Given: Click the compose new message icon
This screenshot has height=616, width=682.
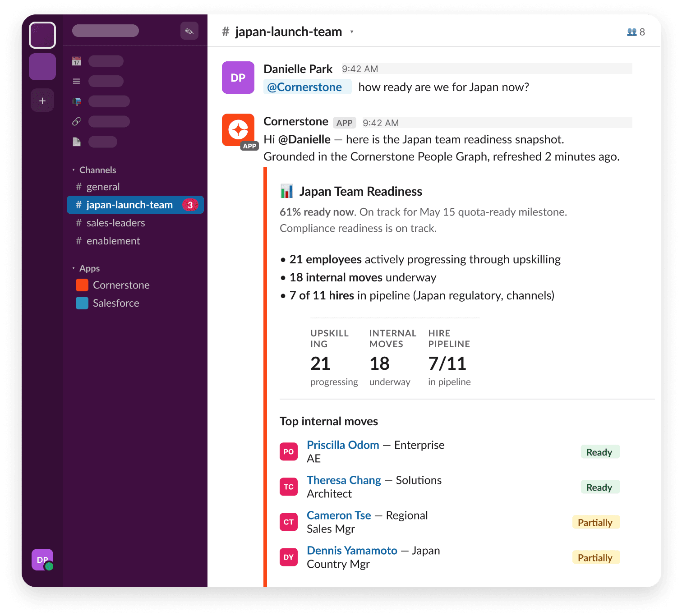Looking at the screenshot, I should tap(189, 31).
